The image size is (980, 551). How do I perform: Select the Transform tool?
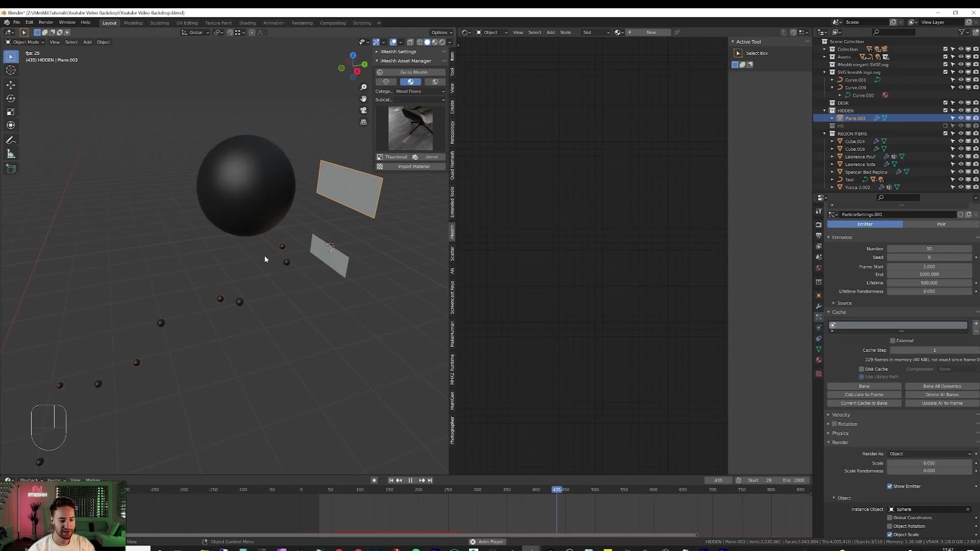tap(11, 125)
